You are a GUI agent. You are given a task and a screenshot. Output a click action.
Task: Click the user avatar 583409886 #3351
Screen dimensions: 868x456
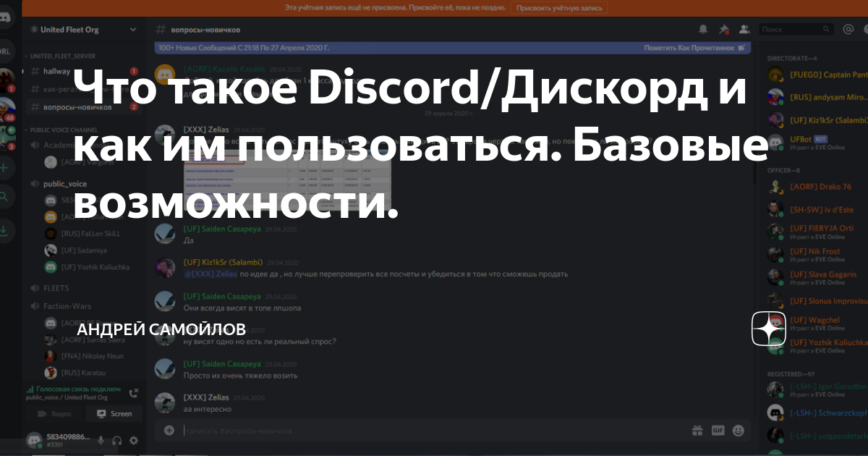click(x=34, y=440)
